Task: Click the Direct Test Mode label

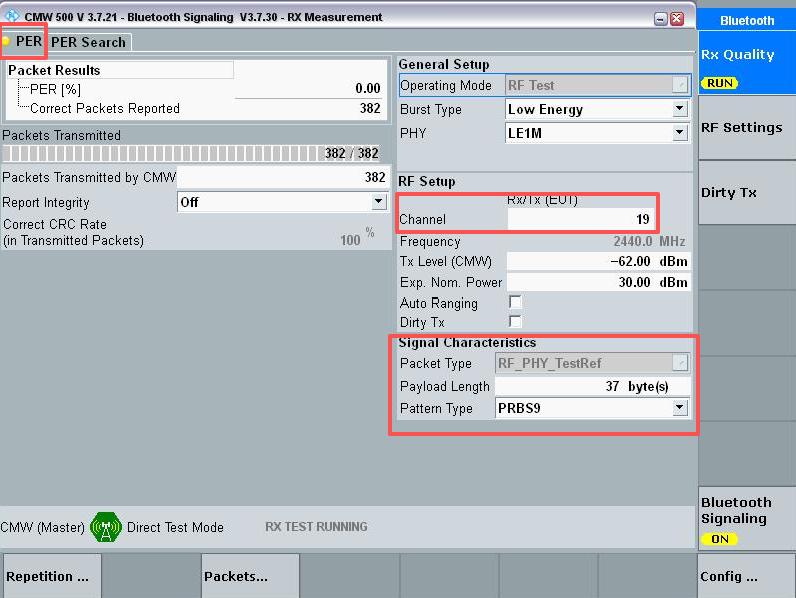Action: [175, 527]
